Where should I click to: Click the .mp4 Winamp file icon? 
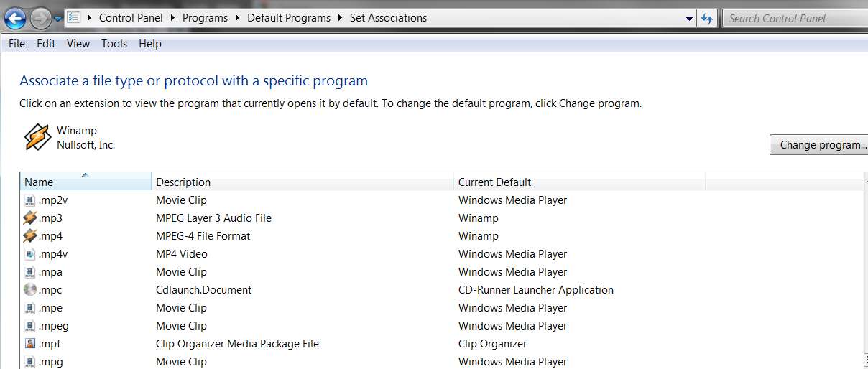point(29,236)
